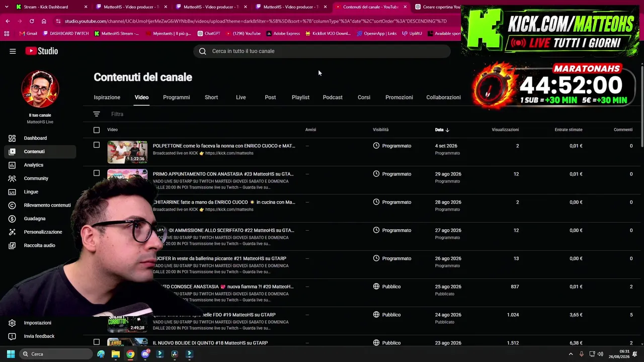Click the '4 set 2026' date cell
Image resolution: width=644 pixels, height=362 pixels.
coord(446,146)
